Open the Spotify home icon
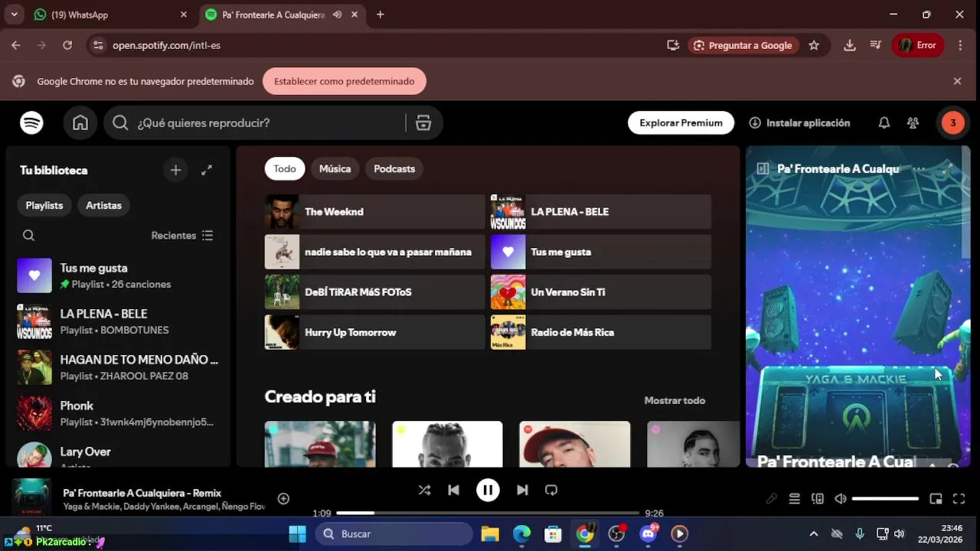 [x=80, y=122]
